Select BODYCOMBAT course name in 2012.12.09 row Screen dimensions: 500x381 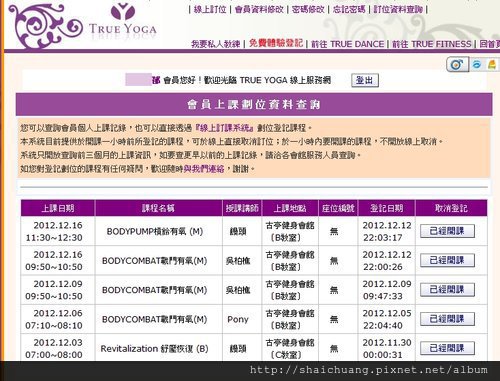tap(154, 290)
